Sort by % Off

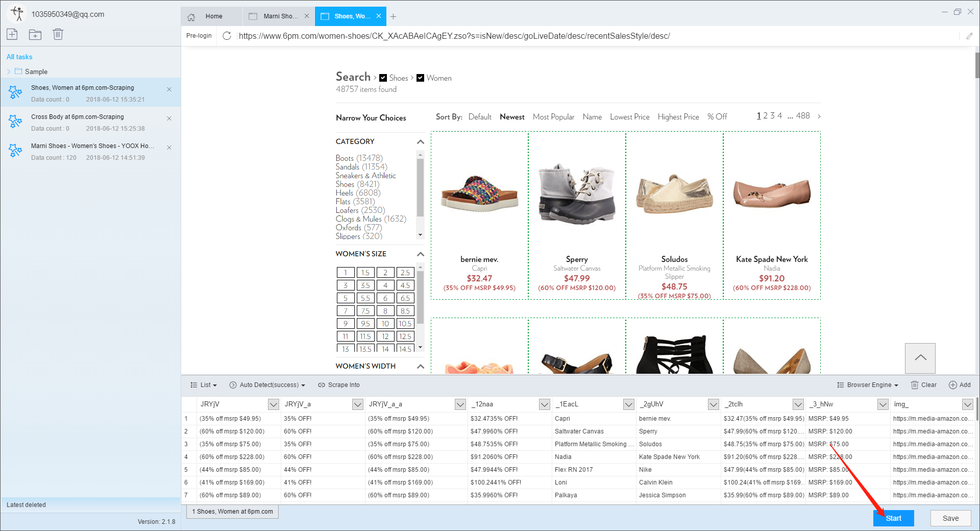717,117
